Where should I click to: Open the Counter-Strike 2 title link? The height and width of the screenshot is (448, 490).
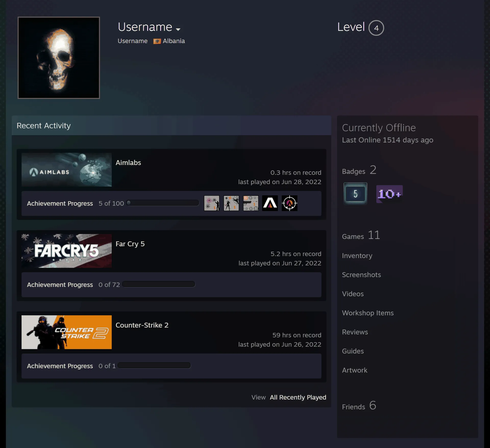pyautogui.click(x=142, y=325)
